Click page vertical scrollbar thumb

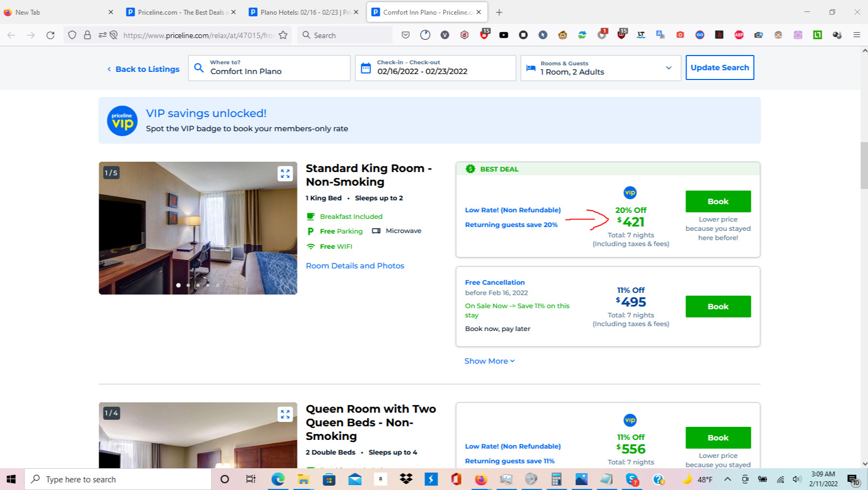(x=864, y=165)
